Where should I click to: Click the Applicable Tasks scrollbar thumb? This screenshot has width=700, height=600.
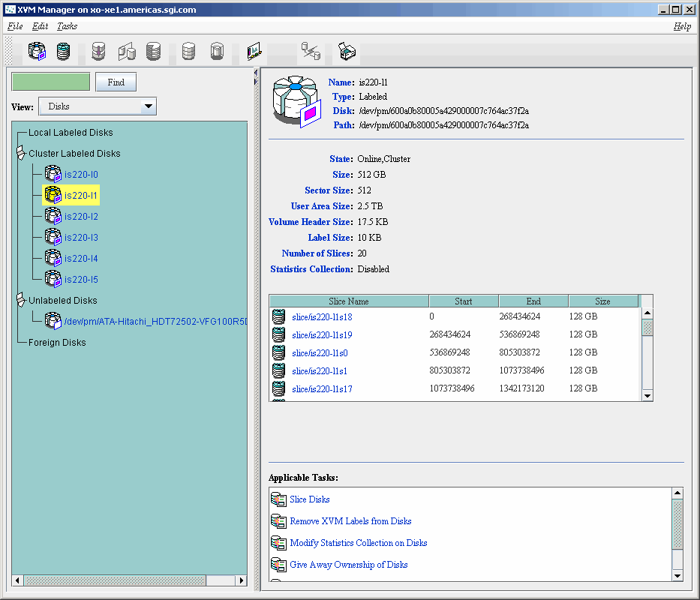pyautogui.click(x=677, y=524)
